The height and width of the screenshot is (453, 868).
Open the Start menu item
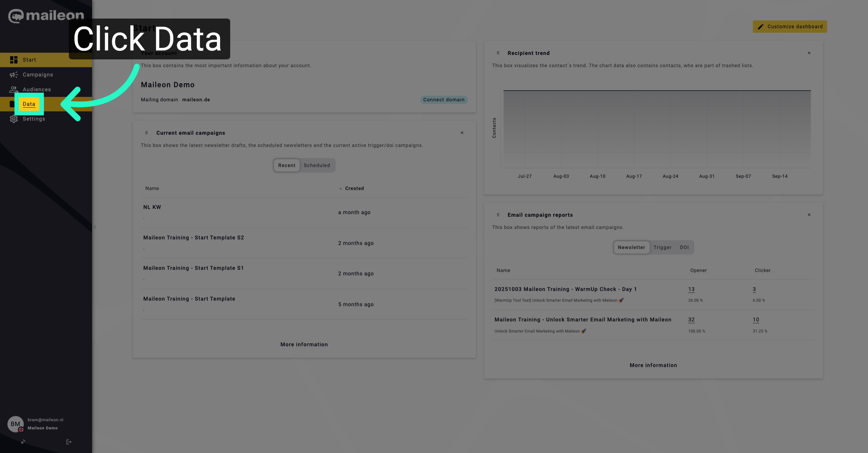[x=46, y=60]
